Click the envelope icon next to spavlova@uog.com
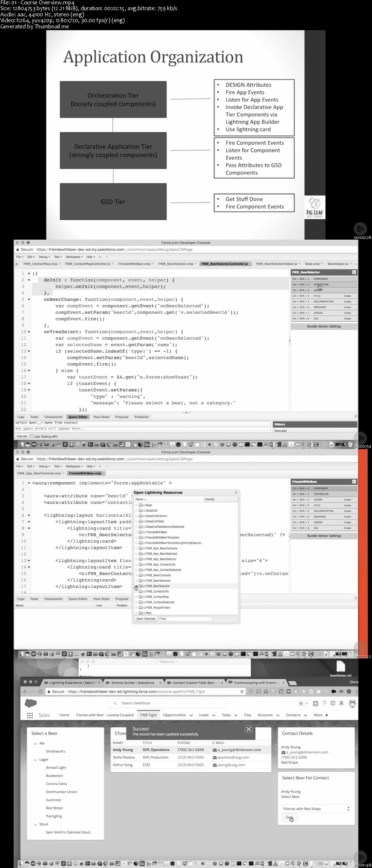372x868 pixels. click(x=215, y=757)
